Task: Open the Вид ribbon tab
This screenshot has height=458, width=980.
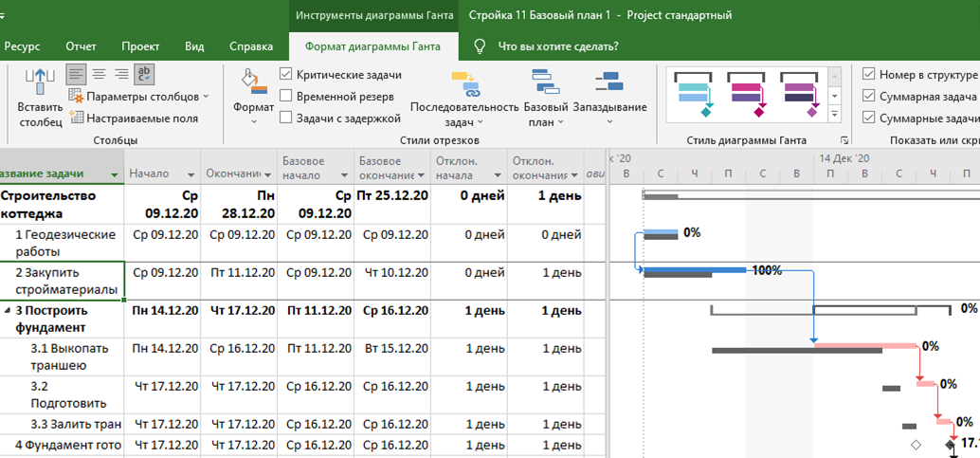Action: (x=194, y=46)
